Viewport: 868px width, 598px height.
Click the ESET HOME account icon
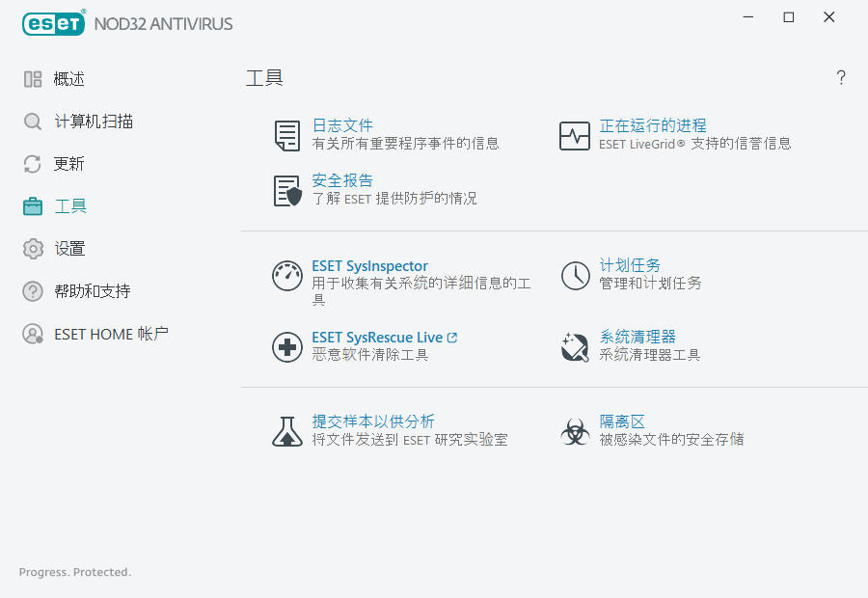tap(32, 334)
